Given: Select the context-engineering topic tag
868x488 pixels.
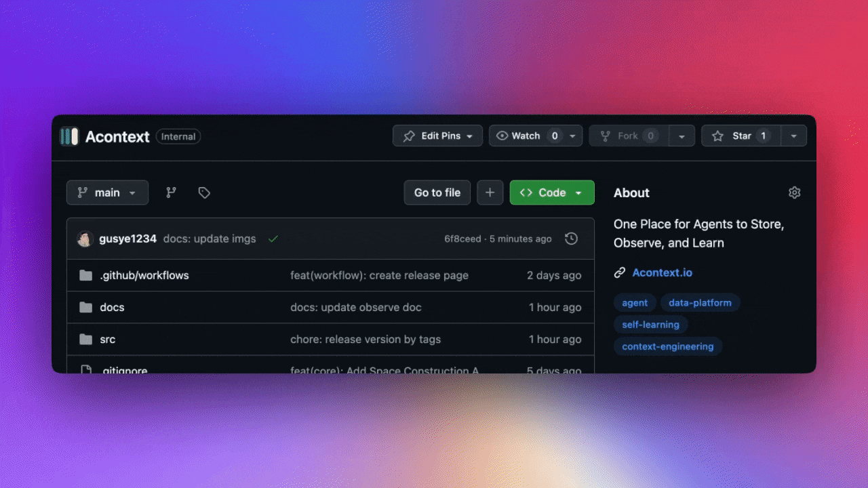Looking at the screenshot, I should 668,346.
